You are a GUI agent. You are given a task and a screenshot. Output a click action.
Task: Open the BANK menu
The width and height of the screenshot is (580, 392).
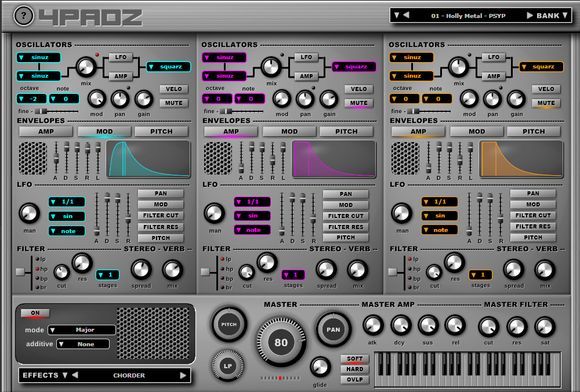pyautogui.click(x=552, y=16)
